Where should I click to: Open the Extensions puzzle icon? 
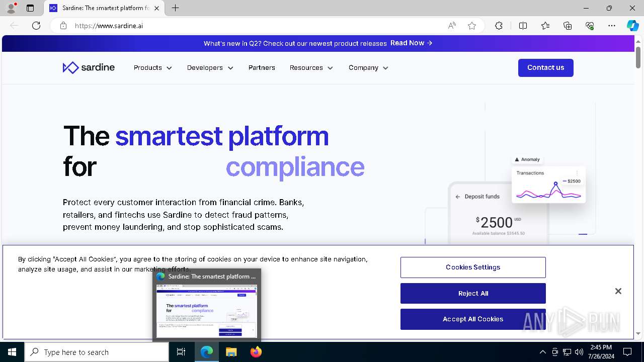[499, 26]
